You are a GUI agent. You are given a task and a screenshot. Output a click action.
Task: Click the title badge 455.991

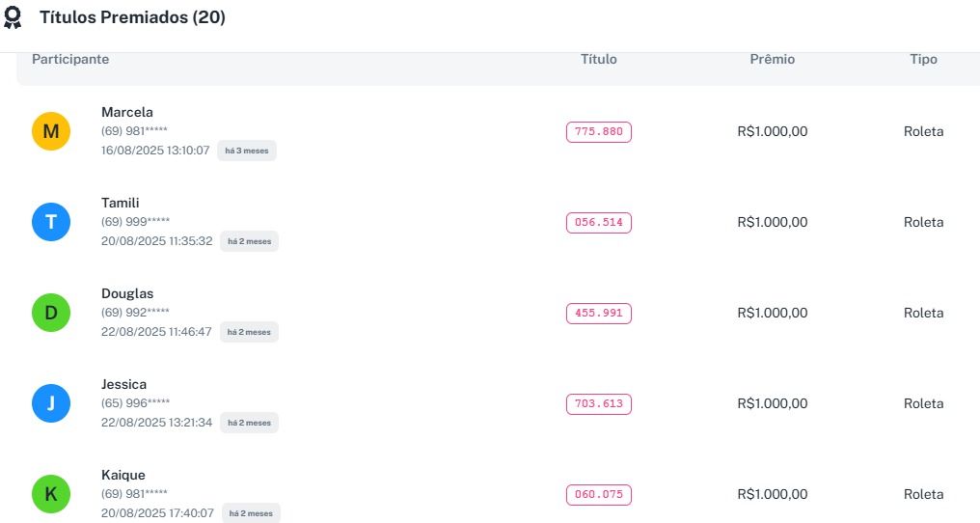point(598,314)
